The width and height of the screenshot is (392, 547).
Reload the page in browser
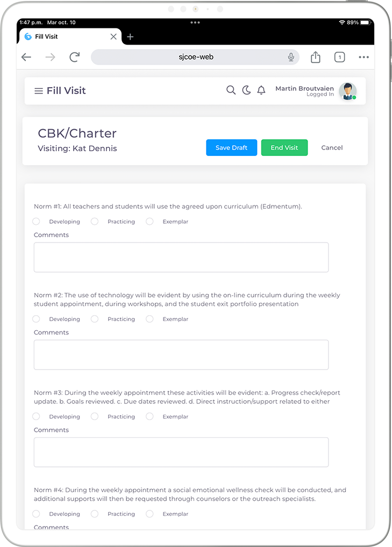click(x=75, y=57)
